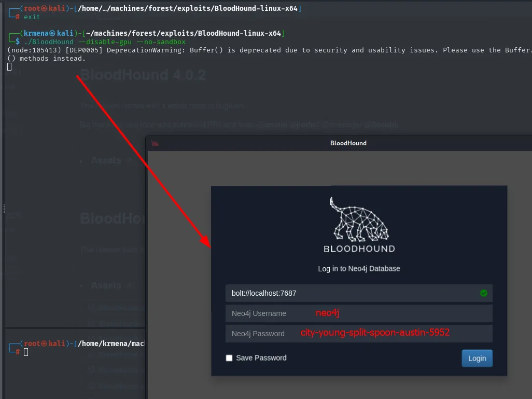Viewport: 532px width, 399px height.
Task: Focus the Neo4j Username input field
Action: (x=359, y=313)
